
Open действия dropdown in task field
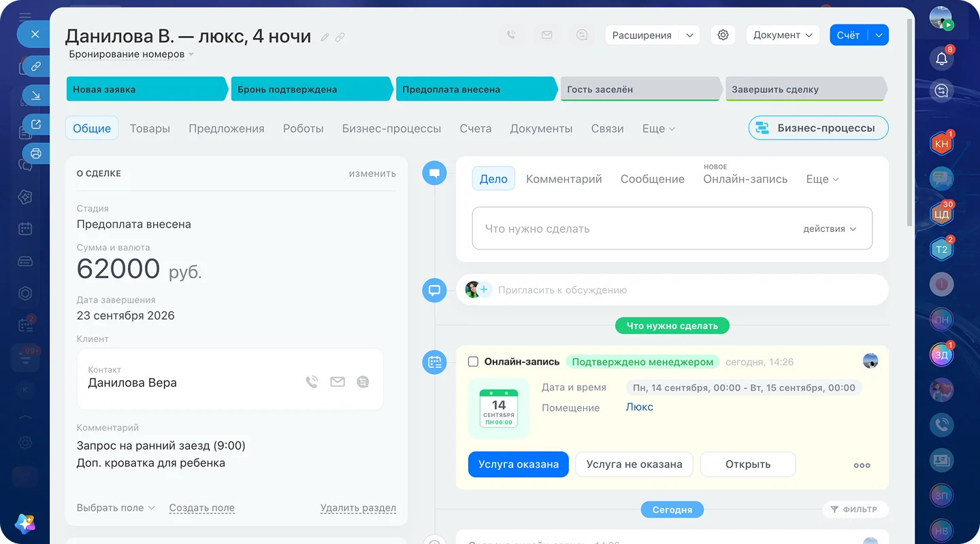click(x=829, y=228)
